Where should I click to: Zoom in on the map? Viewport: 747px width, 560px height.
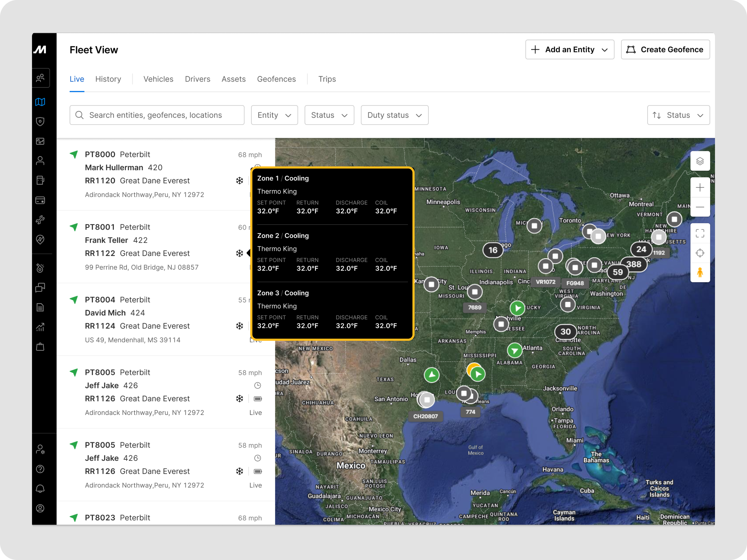pyautogui.click(x=700, y=187)
